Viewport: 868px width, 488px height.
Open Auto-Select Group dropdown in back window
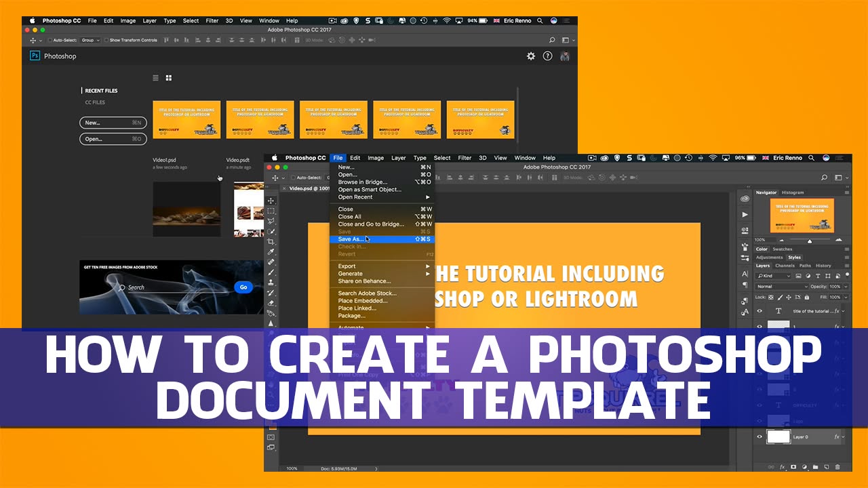91,40
